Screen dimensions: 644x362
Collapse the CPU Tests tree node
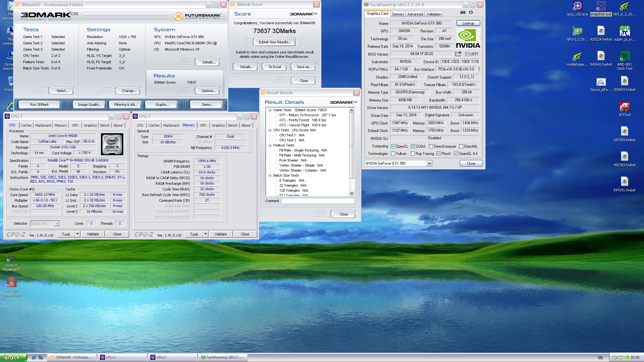tap(270, 130)
